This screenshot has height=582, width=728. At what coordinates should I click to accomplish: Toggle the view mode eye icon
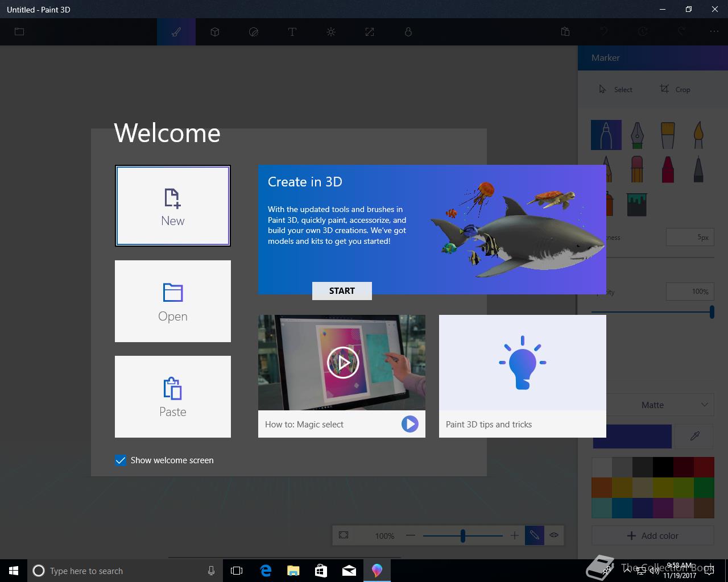(x=554, y=535)
